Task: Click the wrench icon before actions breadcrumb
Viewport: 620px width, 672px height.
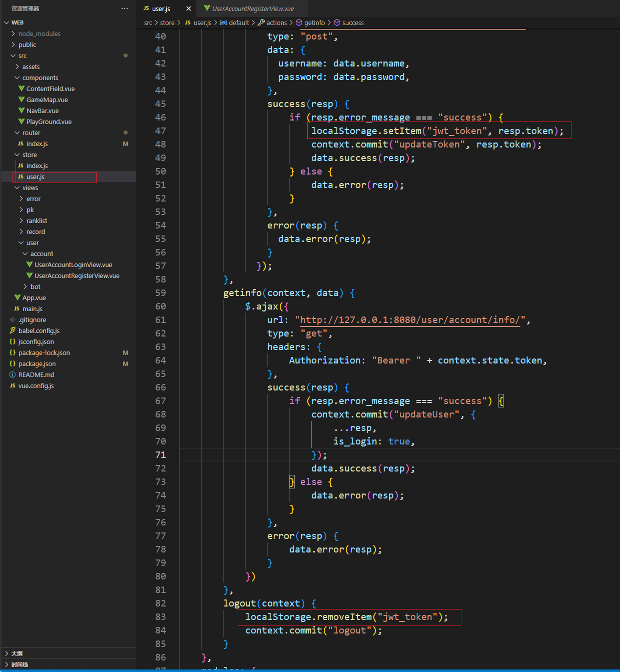Action: coord(261,22)
